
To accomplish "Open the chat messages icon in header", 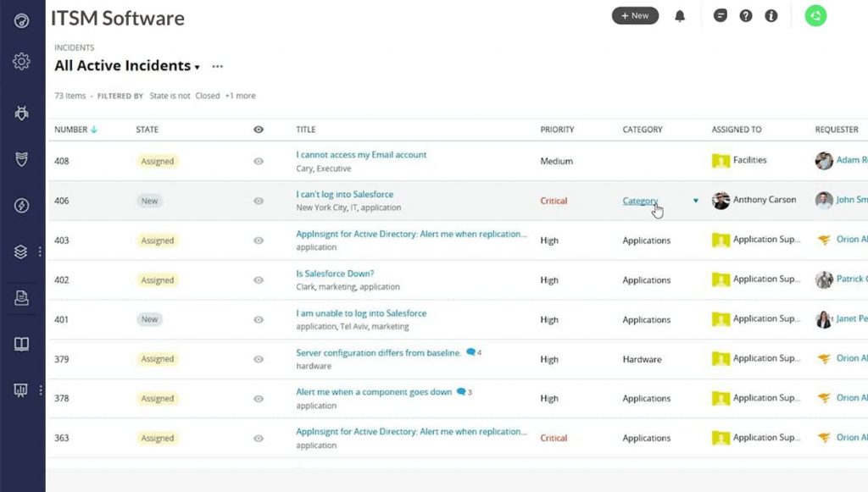I will 721,16.
